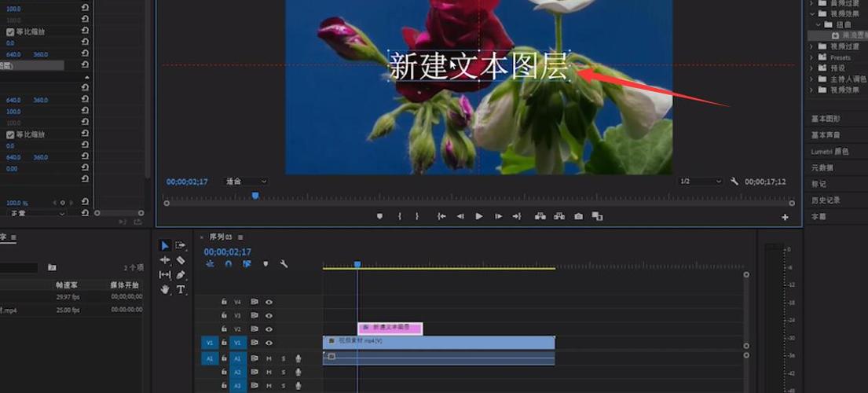Select the 视频素材.mp4 clip on V1

439,343
